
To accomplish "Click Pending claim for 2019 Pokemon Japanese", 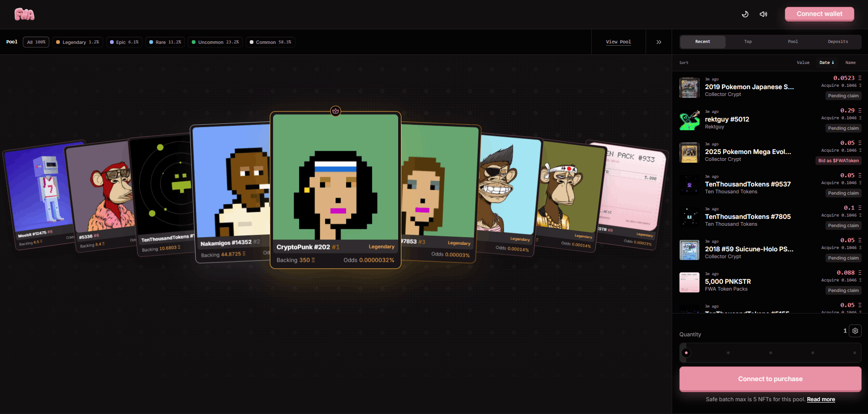I will pyautogui.click(x=843, y=96).
